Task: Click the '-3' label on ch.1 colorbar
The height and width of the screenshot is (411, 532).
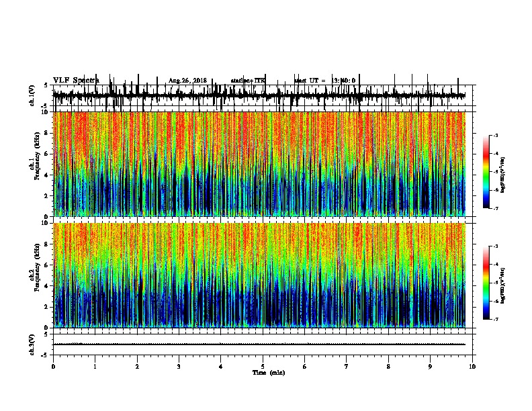Action: tap(495, 135)
